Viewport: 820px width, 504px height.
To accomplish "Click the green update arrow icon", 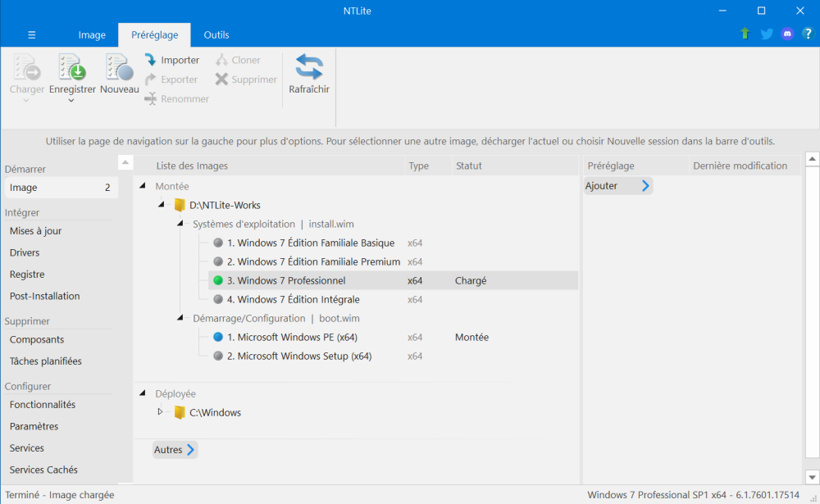I will pyautogui.click(x=745, y=34).
